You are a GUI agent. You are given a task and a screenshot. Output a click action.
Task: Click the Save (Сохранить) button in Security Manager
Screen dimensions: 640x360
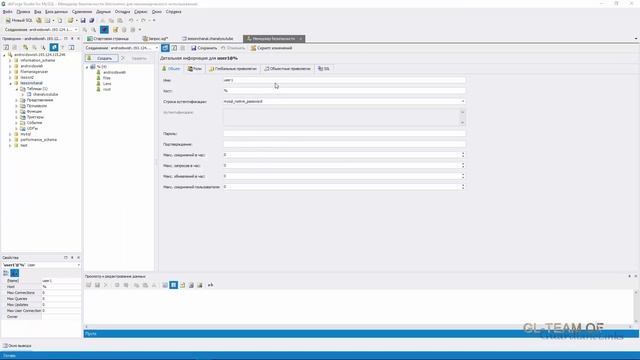coord(204,48)
